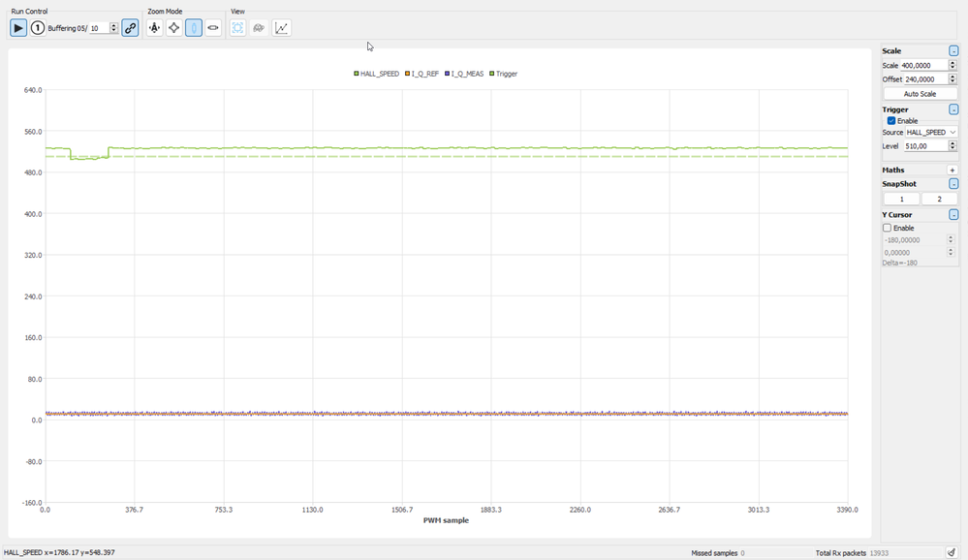Click SnapShot button 1

901,199
